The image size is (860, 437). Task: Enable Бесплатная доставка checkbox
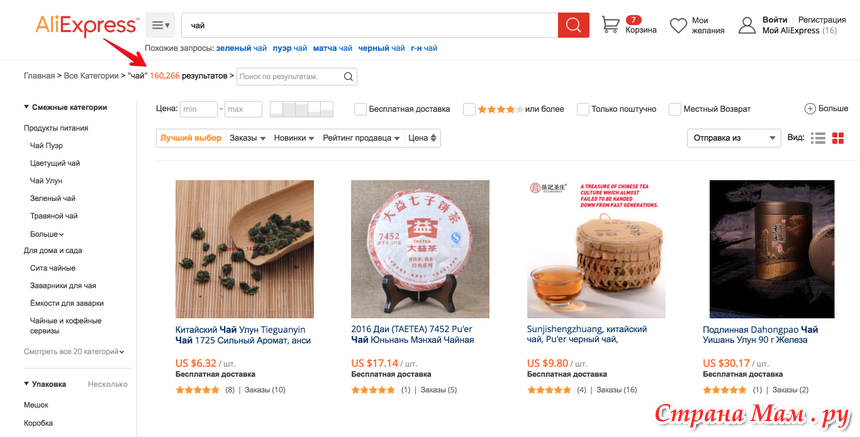(x=361, y=109)
